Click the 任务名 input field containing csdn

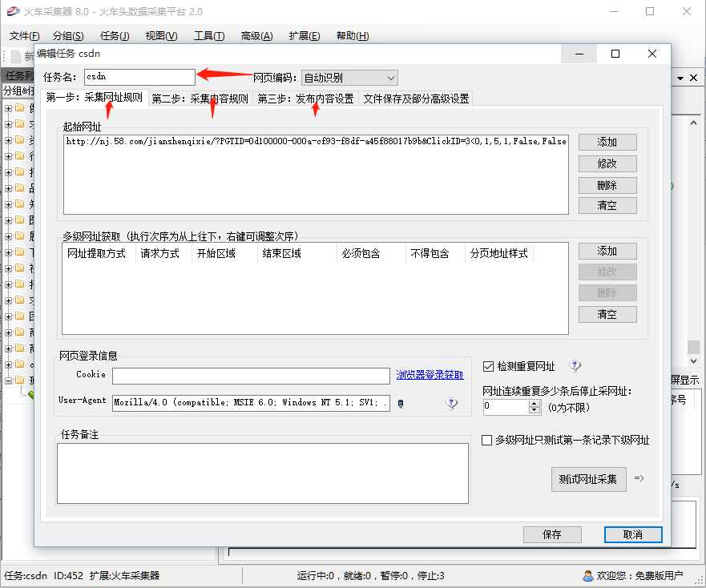139,77
